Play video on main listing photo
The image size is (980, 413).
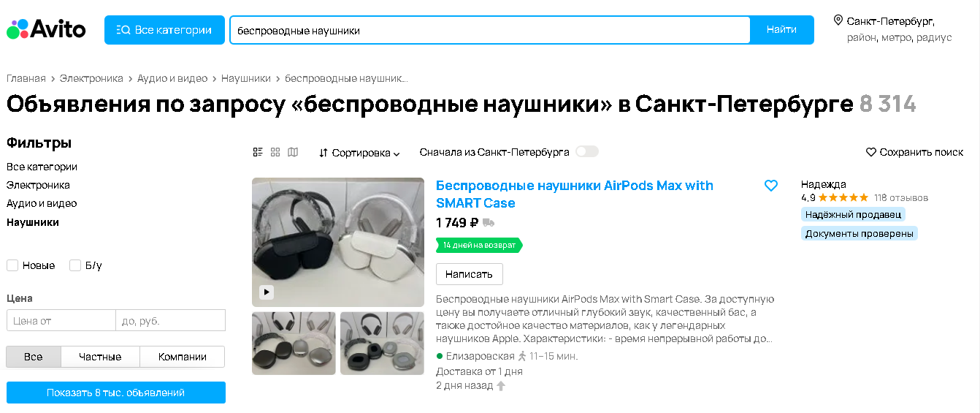pos(267,292)
